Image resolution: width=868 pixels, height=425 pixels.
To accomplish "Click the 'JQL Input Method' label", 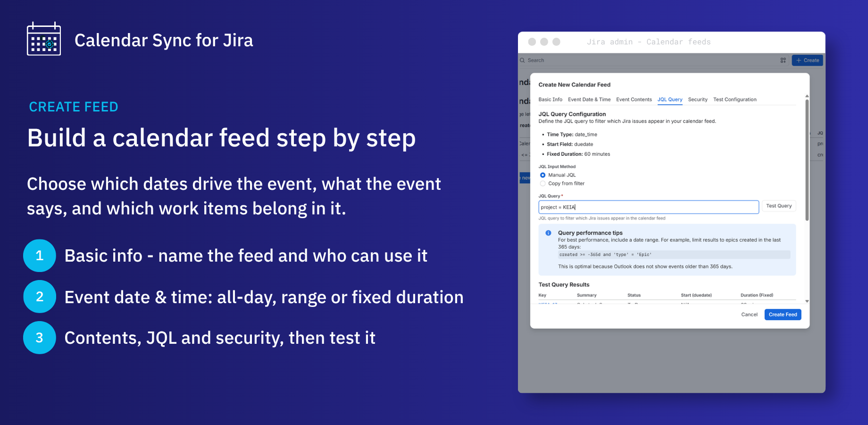I will coord(557,167).
